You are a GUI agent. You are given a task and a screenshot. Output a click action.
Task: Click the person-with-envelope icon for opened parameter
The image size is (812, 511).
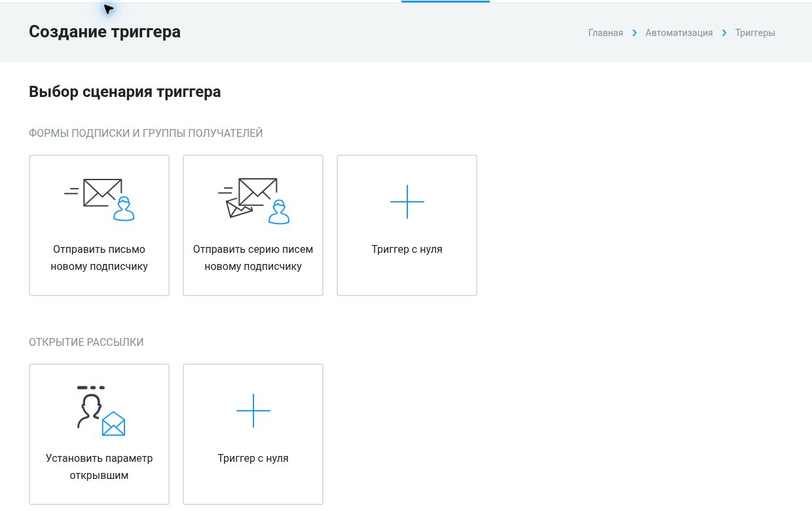point(100,411)
